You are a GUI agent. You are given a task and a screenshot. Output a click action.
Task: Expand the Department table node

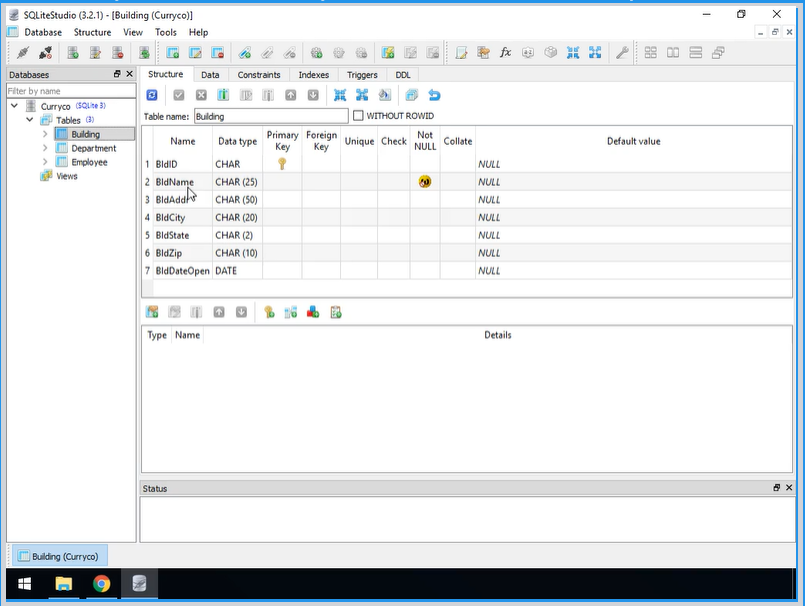click(x=47, y=147)
